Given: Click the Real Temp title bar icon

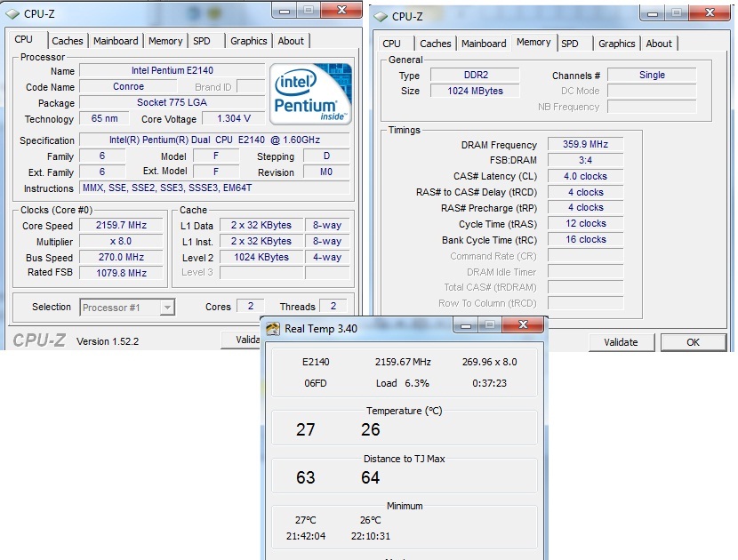Looking at the screenshot, I should click(273, 328).
